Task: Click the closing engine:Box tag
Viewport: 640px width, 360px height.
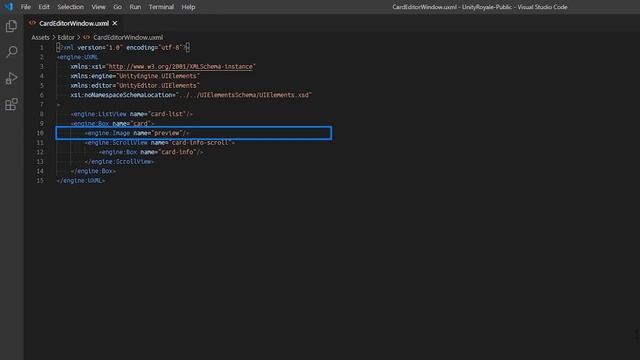Action: [93, 171]
